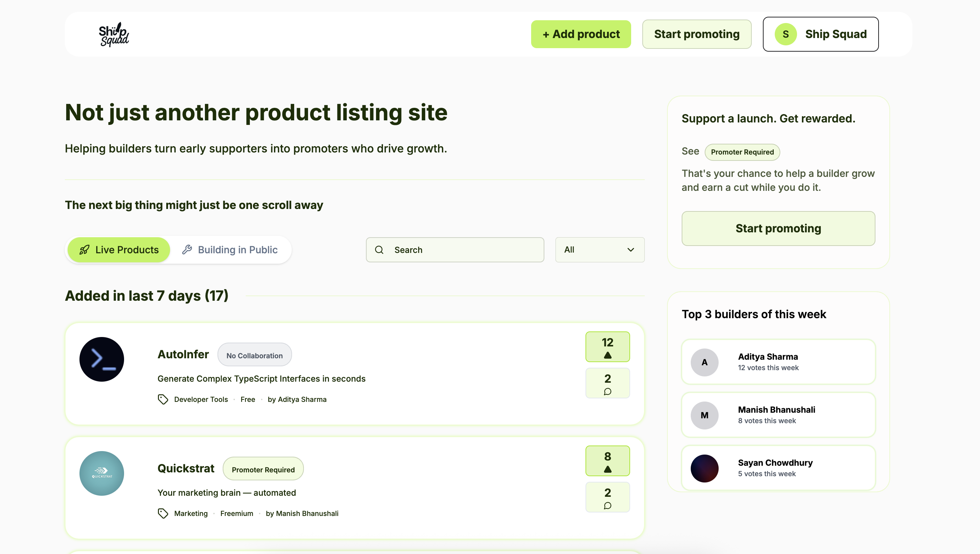
Task: Click Sayan Chowdhury's profile avatar
Action: (x=704, y=468)
